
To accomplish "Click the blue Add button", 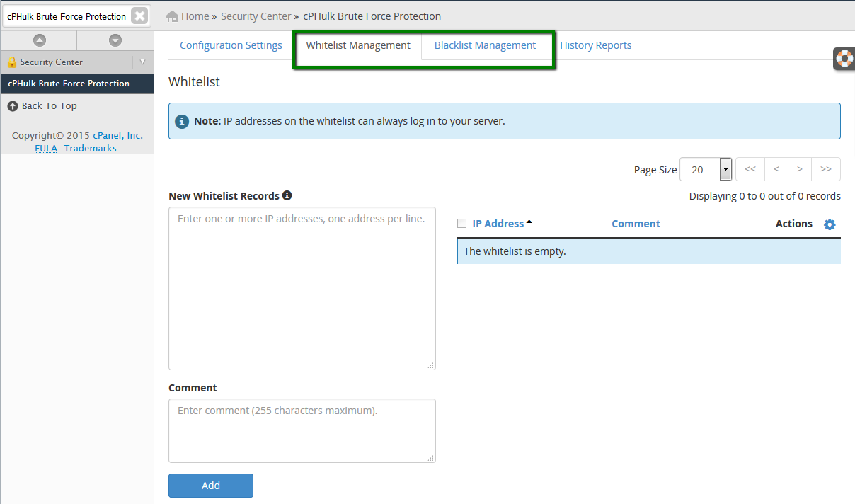I will pyautogui.click(x=211, y=486).
